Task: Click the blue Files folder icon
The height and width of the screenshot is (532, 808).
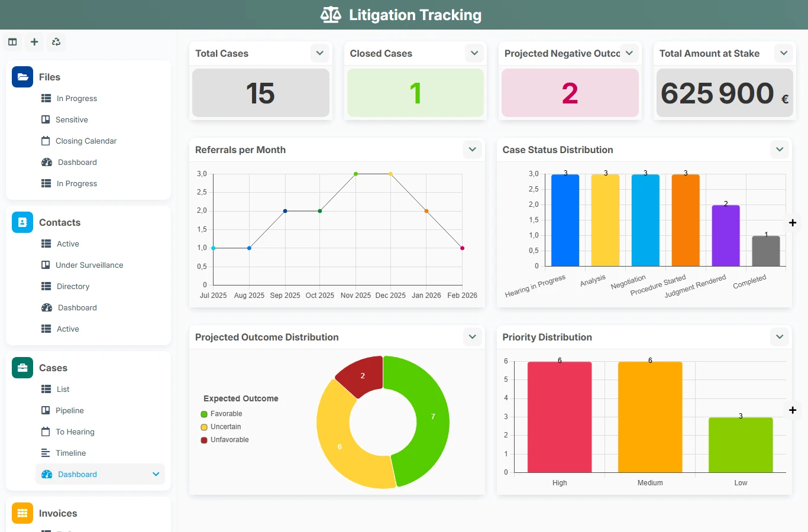Action: pyautogui.click(x=22, y=77)
